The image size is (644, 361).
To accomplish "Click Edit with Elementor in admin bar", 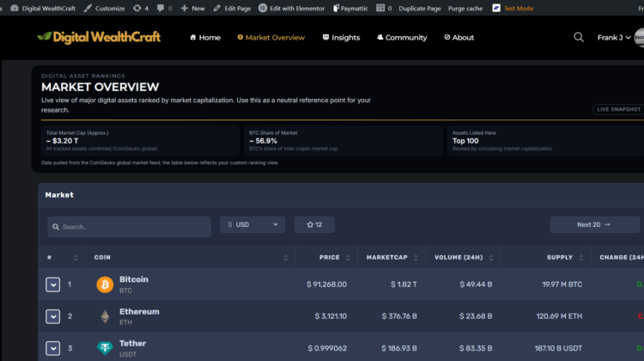I will click(293, 8).
